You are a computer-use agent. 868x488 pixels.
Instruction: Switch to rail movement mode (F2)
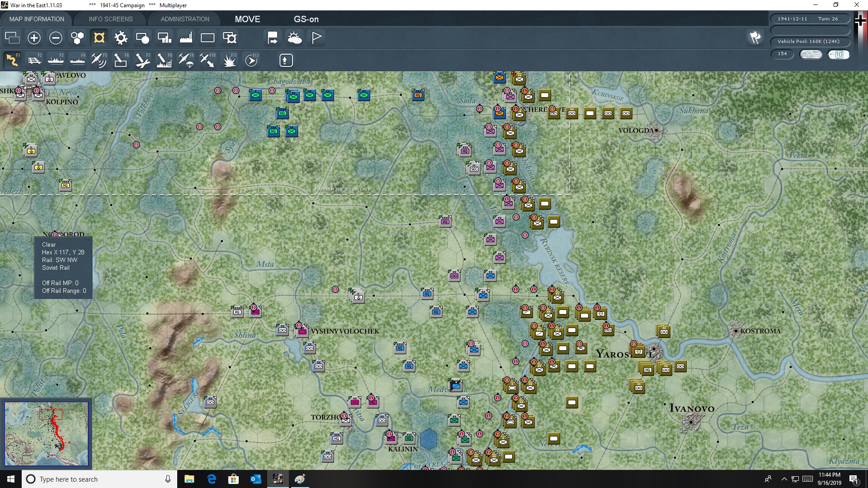pos(35,60)
